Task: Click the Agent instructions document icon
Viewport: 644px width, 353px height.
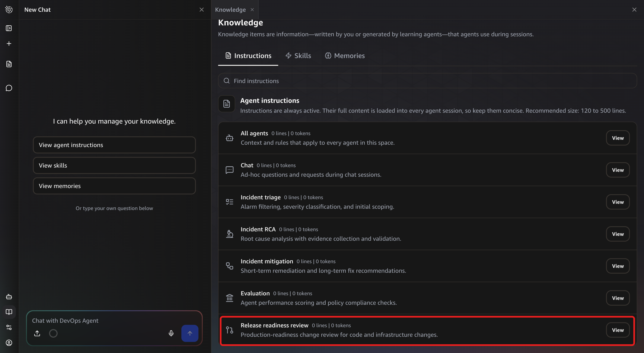Action: click(226, 104)
